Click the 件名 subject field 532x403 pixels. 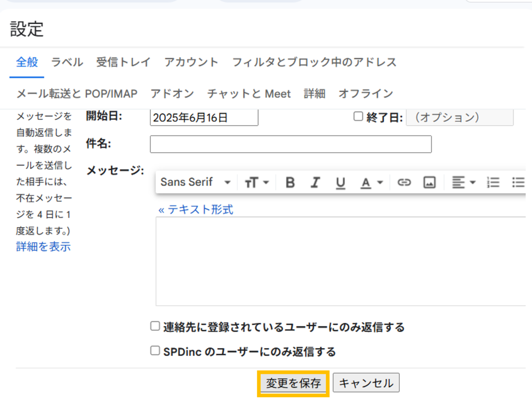(x=291, y=144)
